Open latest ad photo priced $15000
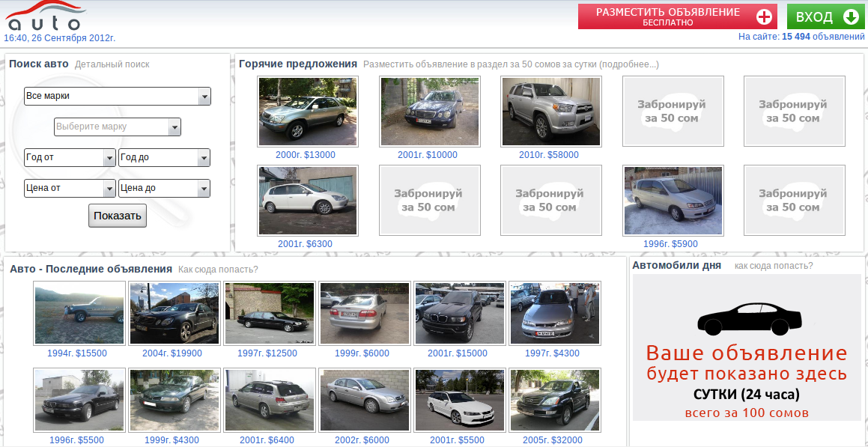Screen dimensions: 868x447 tap(460, 313)
